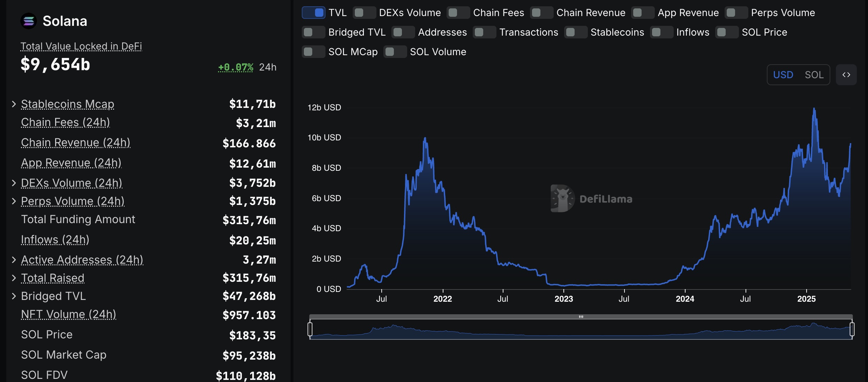Click the embed chart code icon

[x=846, y=75]
